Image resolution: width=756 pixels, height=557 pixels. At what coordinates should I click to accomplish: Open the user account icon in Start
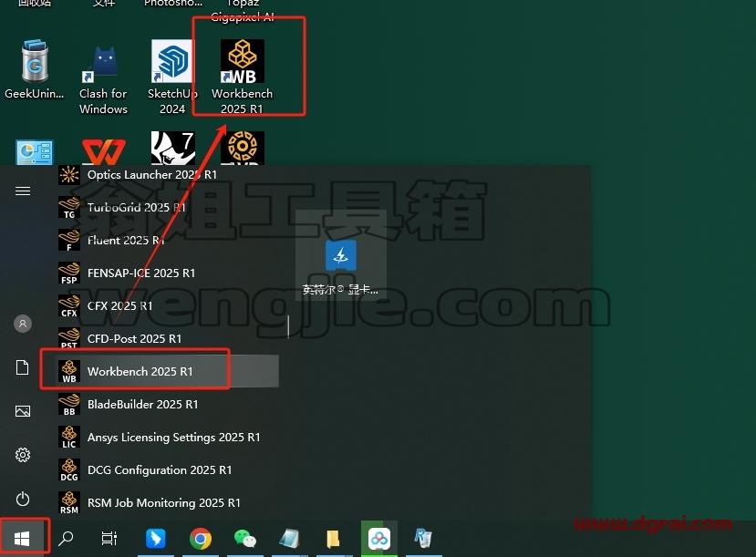pyautogui.click(x=23, y=324)
